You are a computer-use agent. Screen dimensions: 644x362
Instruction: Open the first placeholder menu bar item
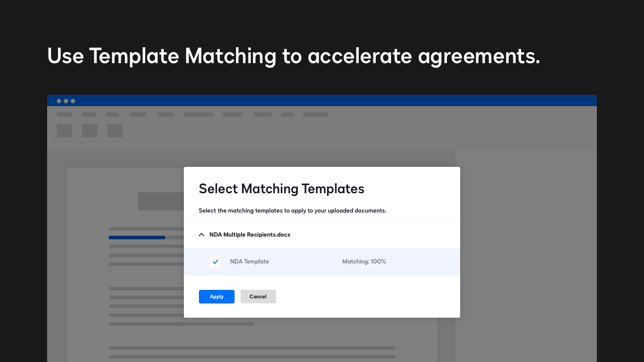click(64, 114)
